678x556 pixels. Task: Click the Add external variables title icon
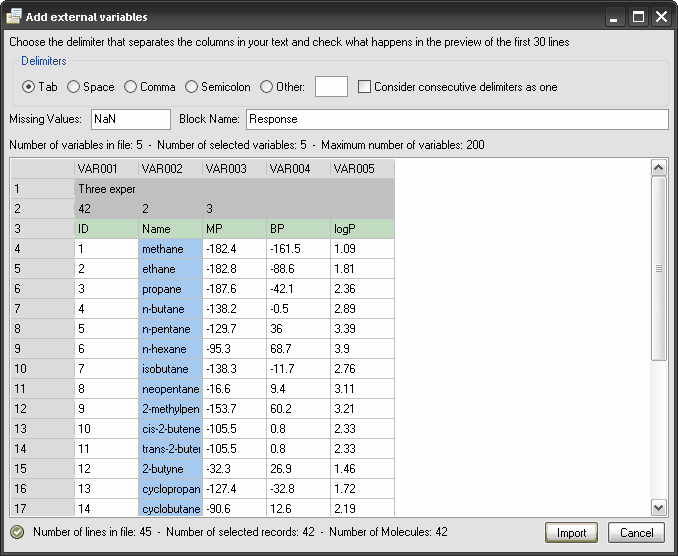[x=13, y=16]
